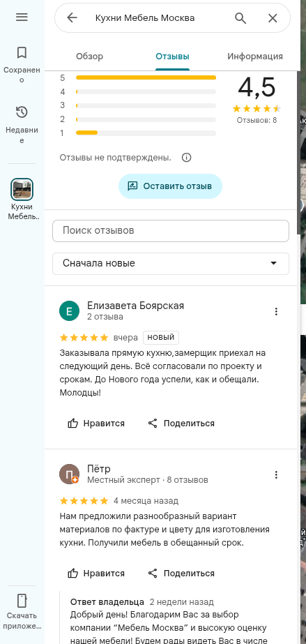Click the Оставить отзыв button
The height and width of the screenshot is (644, 306).
coord(170,186)
